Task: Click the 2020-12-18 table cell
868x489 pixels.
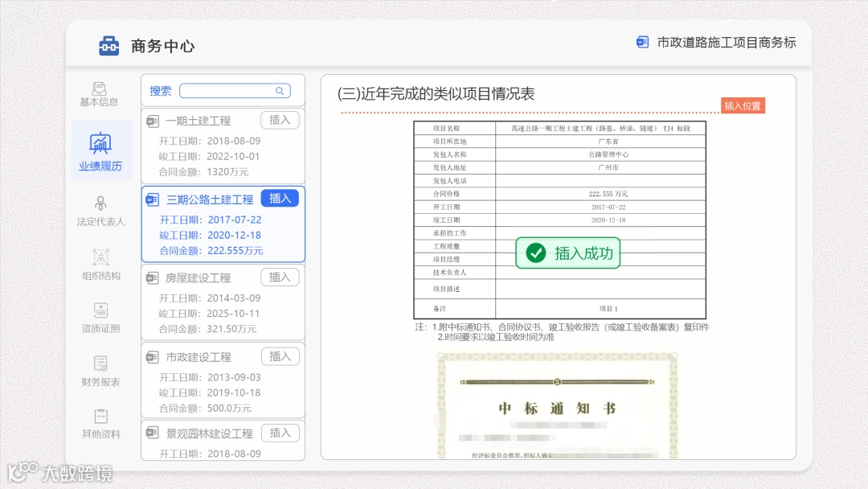Action: click(600, 220)
